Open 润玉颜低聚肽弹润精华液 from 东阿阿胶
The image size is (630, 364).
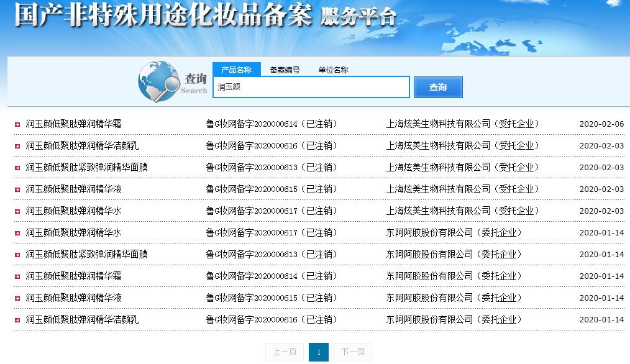point(73,298)
